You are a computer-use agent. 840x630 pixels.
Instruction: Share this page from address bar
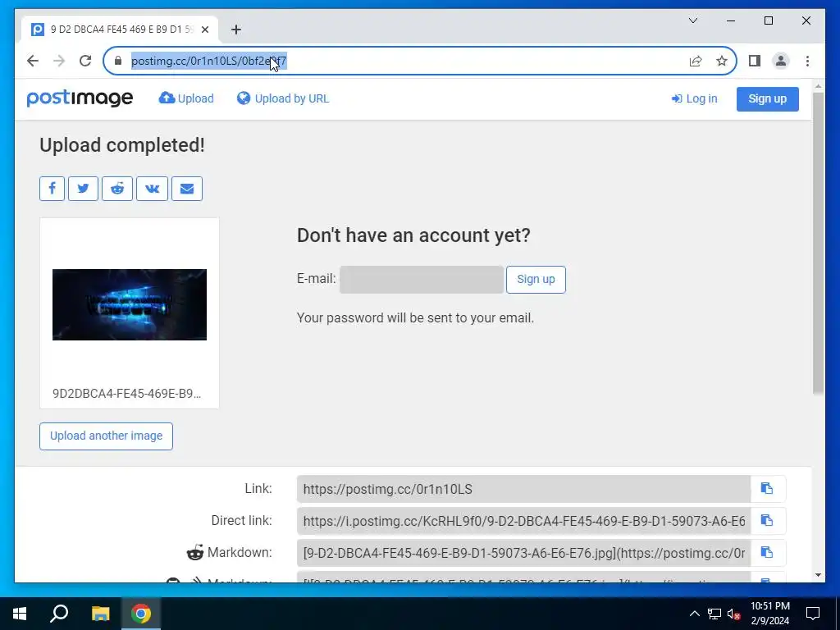696,61
